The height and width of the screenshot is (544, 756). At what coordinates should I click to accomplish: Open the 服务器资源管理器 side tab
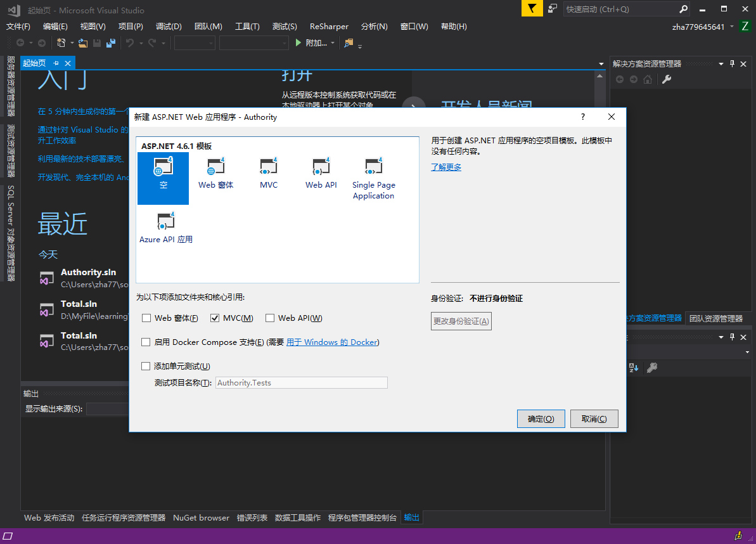(11, 86)
